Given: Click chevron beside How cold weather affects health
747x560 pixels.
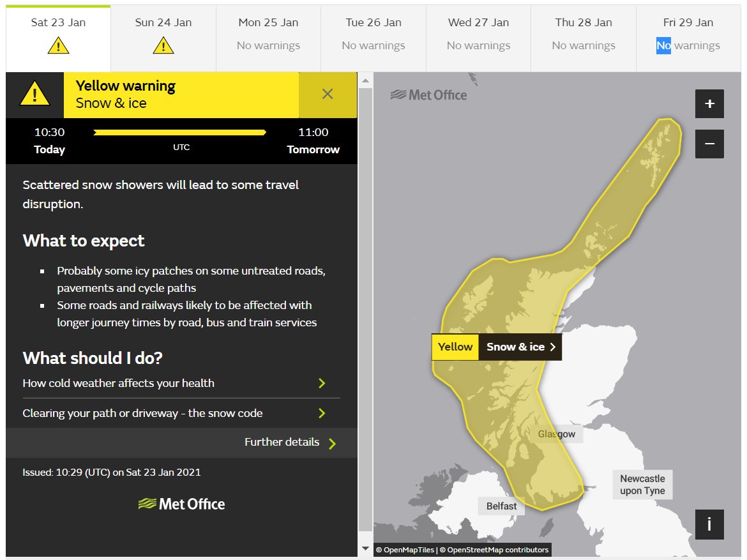Looking at the screenshot, I should [x=322, y=383].
